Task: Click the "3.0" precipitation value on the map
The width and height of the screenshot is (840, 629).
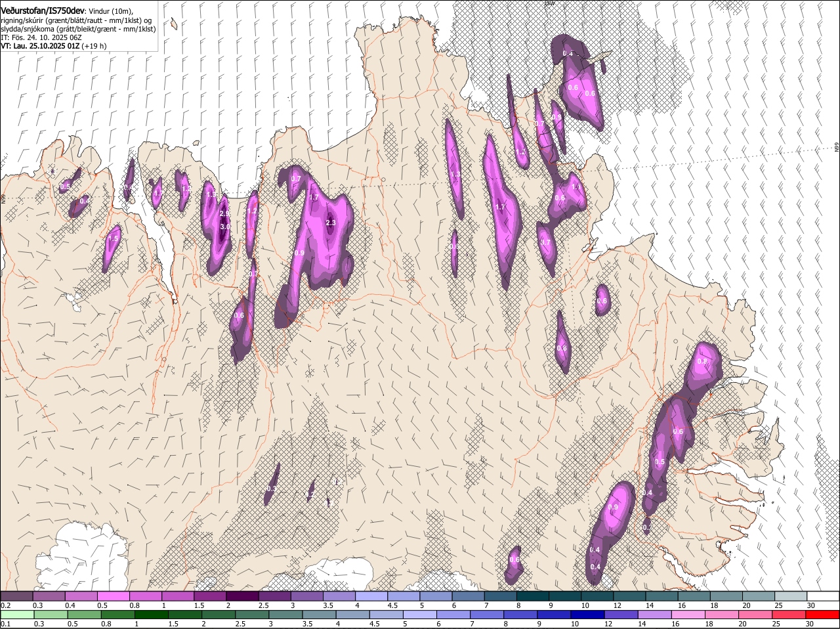Action: (x=225, y=227)
